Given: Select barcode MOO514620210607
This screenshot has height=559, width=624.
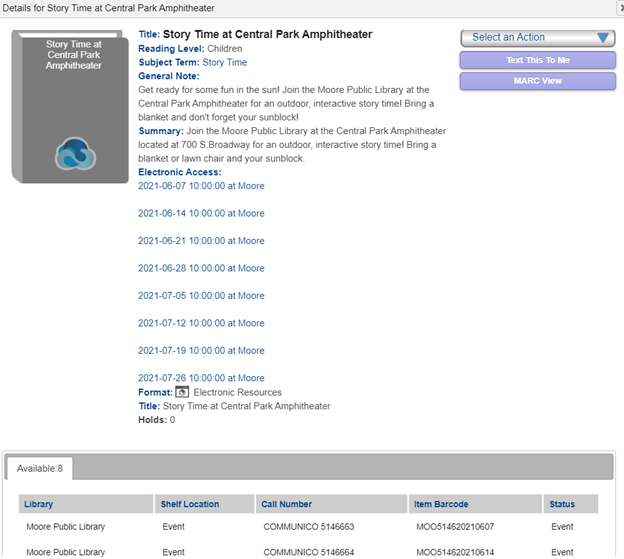Looking at the screenshot, I should 455,527.
